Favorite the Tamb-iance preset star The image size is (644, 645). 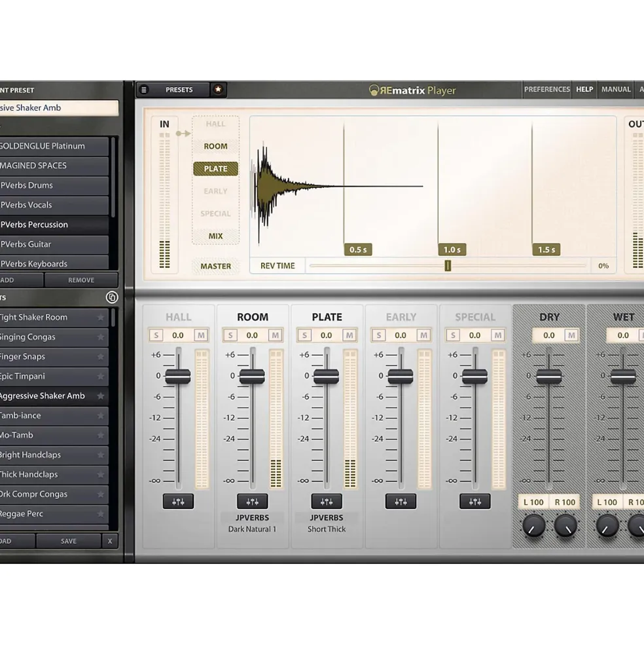click(100, 415)
